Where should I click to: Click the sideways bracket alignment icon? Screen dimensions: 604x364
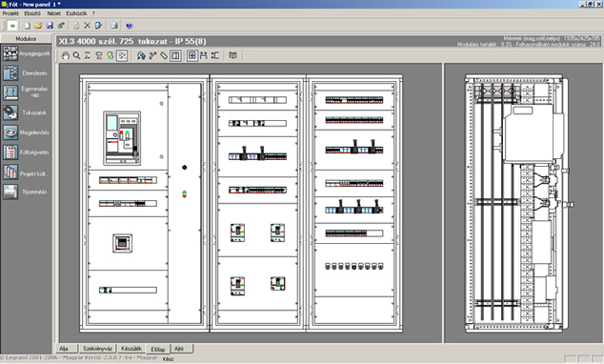[215, 56]
